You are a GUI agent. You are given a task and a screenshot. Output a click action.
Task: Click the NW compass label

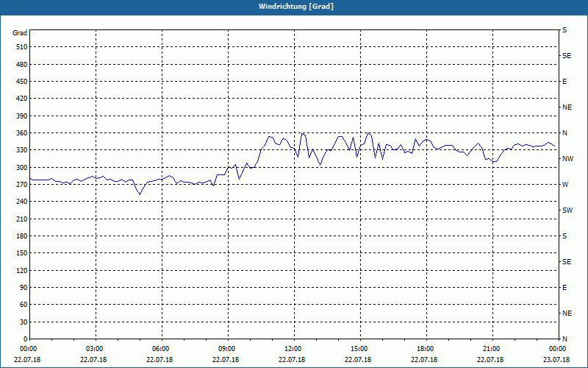tap(567, 159)
